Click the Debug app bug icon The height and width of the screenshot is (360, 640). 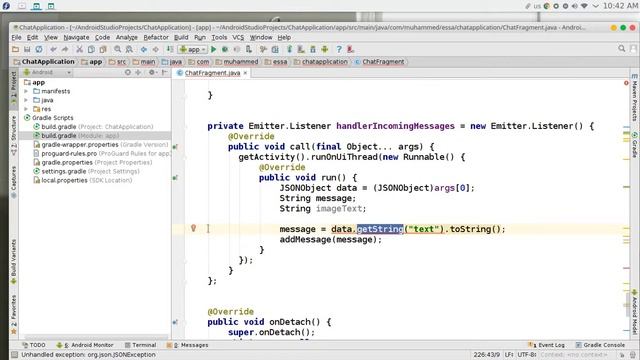[x=225, y=49]
